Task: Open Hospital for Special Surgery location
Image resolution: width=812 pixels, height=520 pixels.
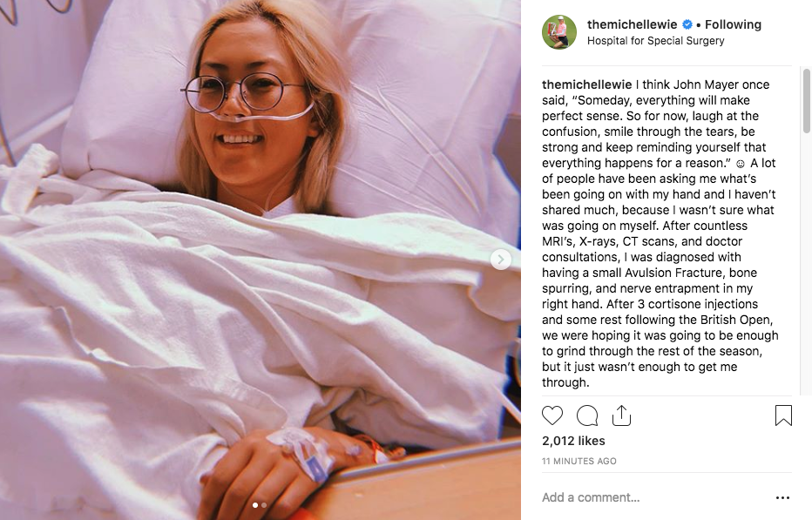Action: pyautogui.click(x=655, y=40)
